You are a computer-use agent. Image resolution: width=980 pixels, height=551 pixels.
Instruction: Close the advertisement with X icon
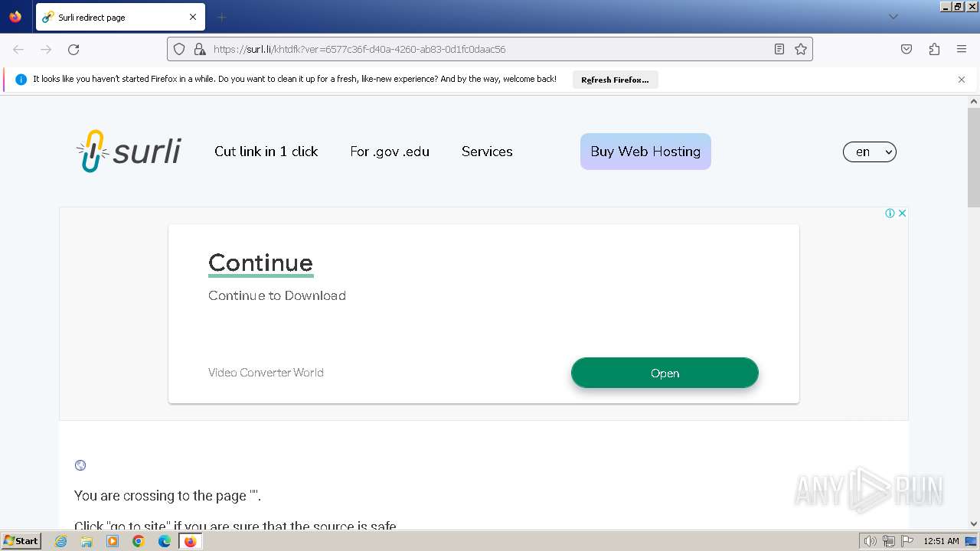[x=902, y=214]
